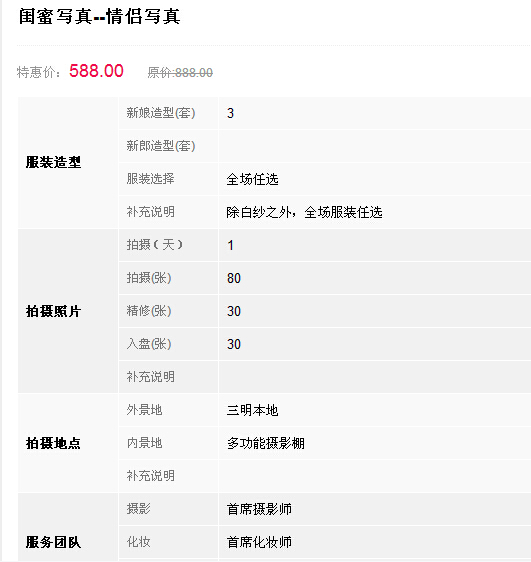Screen dimensions: 531x562
Task: Click the title 闺蜜写真--情侣写真
Action: click(x=99, y=17)
